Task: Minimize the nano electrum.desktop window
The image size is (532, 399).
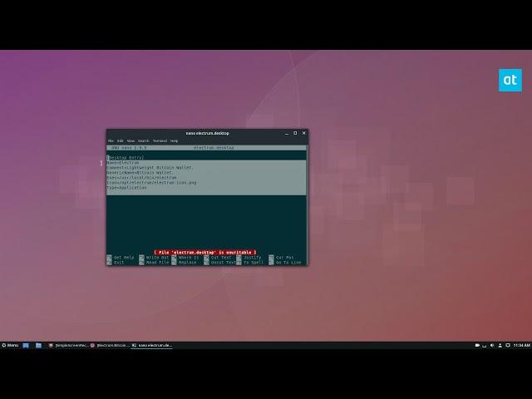Action: (287, 133)
